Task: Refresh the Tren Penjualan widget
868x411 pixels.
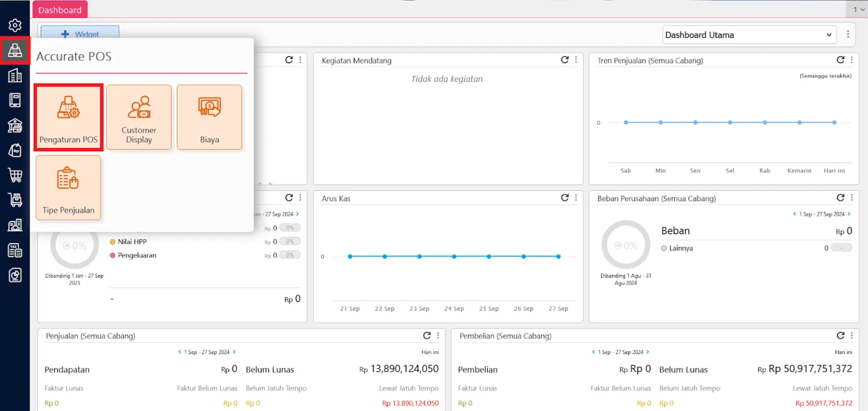Action: (840, 60)
